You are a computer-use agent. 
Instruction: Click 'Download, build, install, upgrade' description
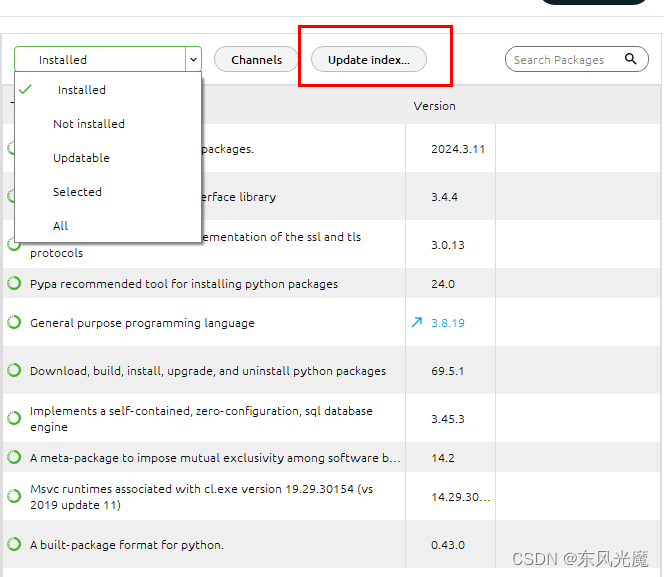(x=208, y=371)
